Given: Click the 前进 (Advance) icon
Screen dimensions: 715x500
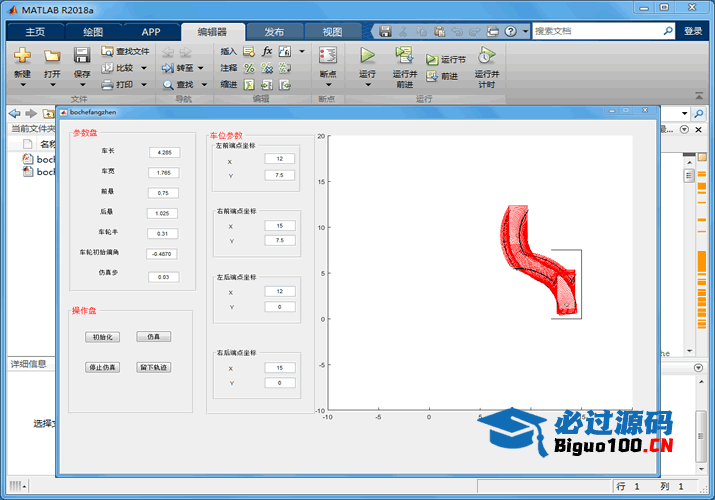Looking at the screenshot, I should (x=431, y=76).
